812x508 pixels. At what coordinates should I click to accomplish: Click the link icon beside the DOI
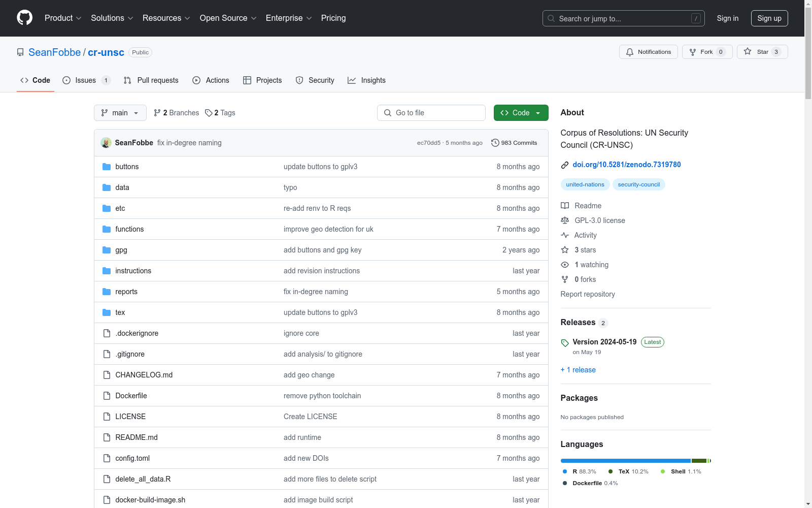[565, 165]
